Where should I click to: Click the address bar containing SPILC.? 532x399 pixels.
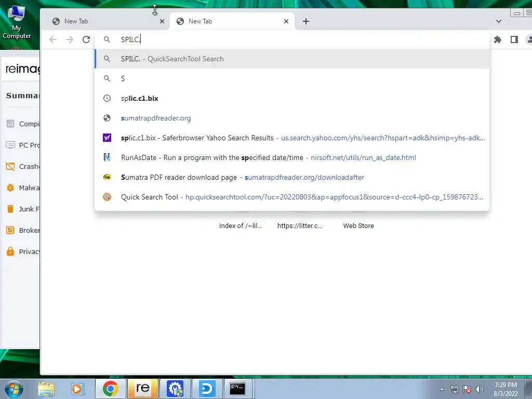coord(292,39)
